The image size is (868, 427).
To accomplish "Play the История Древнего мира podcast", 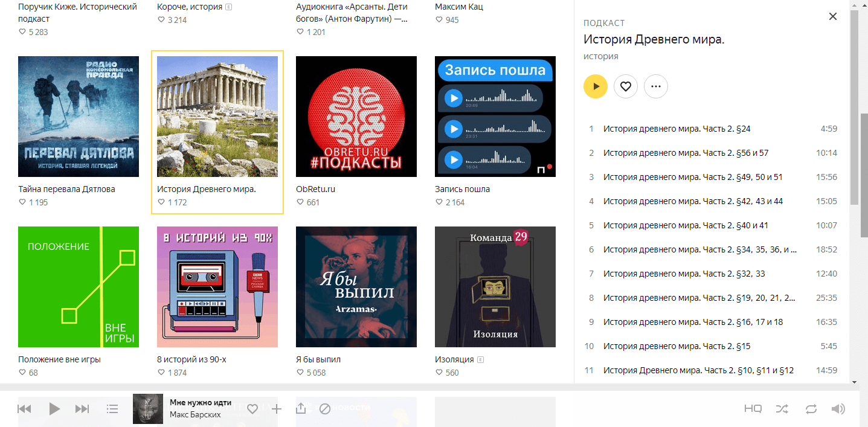I will 596,87.
